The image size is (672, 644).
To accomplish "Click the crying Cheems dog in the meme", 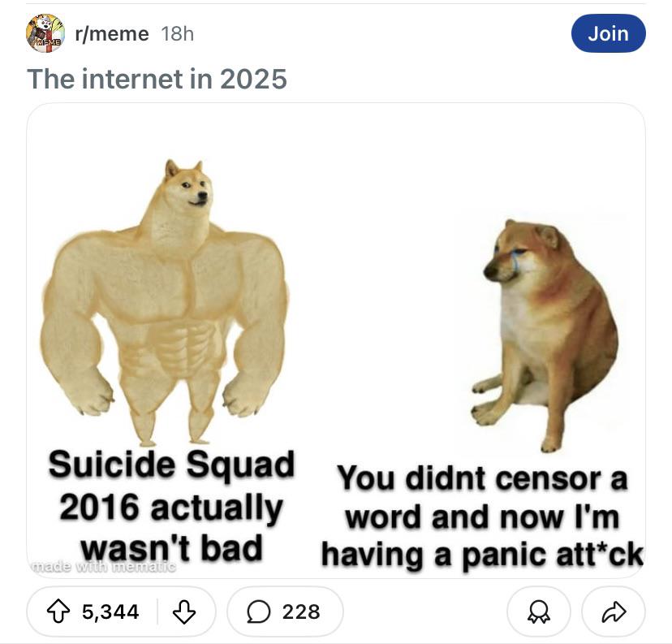I will (545, 335).
